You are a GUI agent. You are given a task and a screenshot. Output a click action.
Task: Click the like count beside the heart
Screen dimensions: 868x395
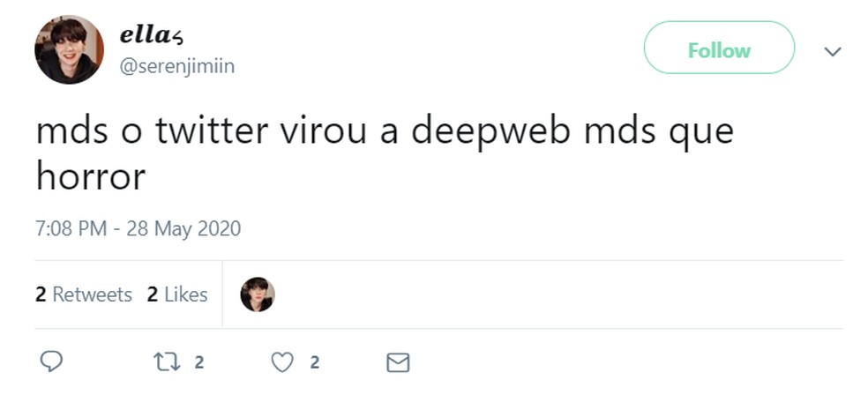coord(314,361)
